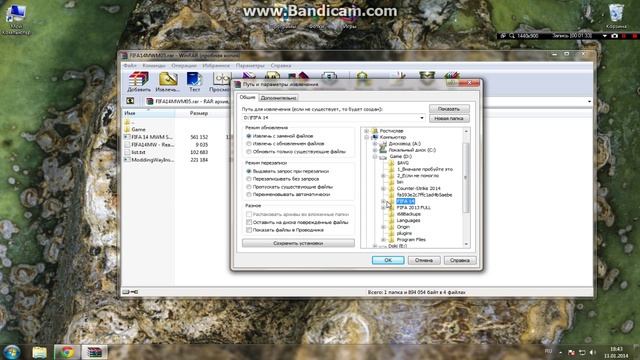Expand the Локальный диск (C:) tree node
The height and width of the screenshot is (360, 640).
coord(375,150)
